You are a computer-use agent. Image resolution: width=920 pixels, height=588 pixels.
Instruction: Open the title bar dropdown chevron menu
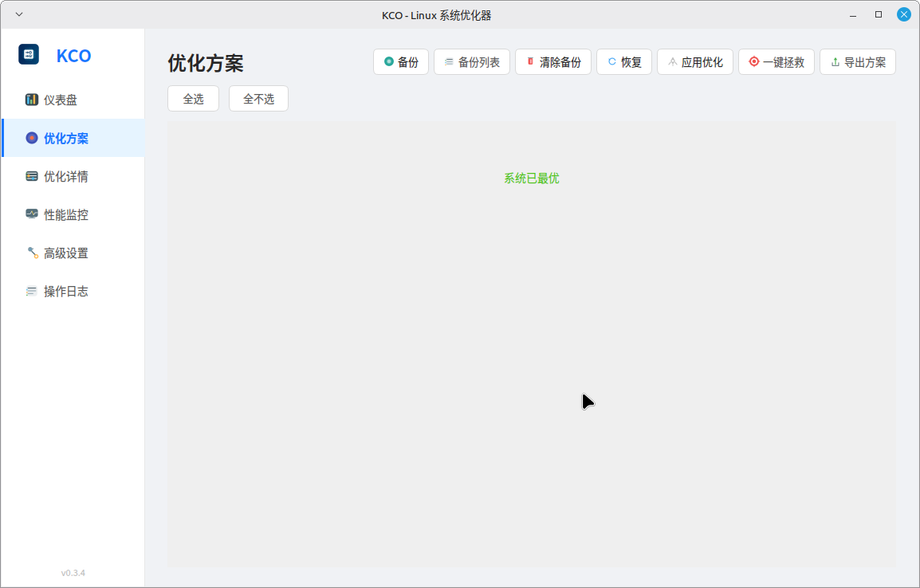click(x=19, y=14)
